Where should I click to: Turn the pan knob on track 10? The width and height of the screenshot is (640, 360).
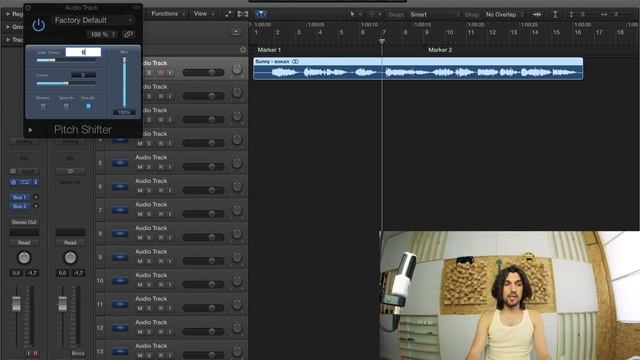(x=237, y=281)
